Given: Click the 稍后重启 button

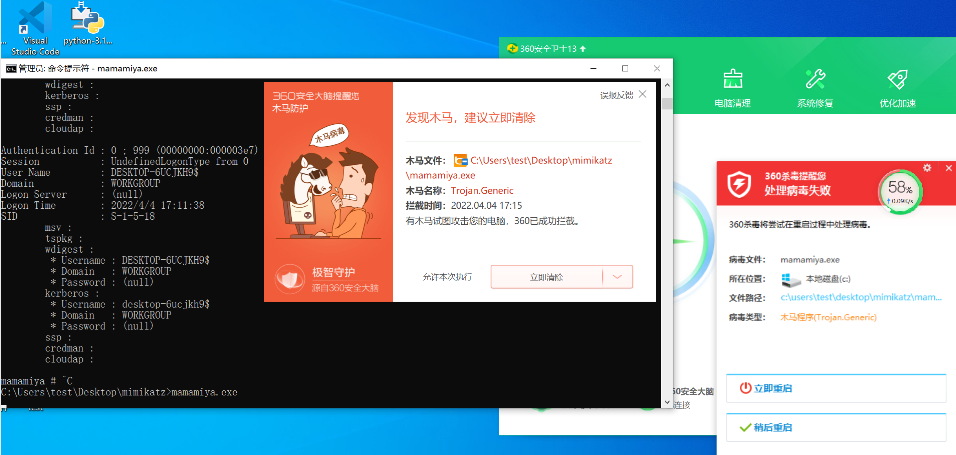Looking at the screenshot, I should click(x=836, y=428).
